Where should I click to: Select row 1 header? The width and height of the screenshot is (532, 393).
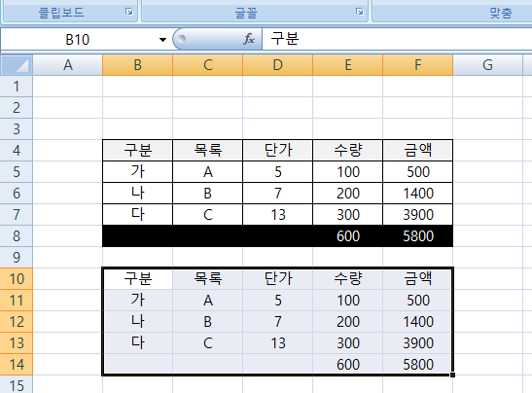coord(17,87)
